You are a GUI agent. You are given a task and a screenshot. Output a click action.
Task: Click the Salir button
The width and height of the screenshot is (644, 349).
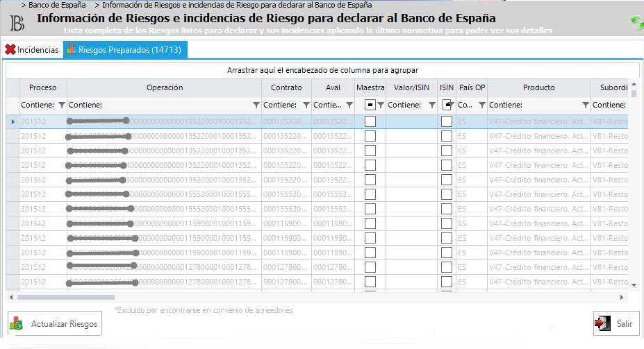click(616, 323)
